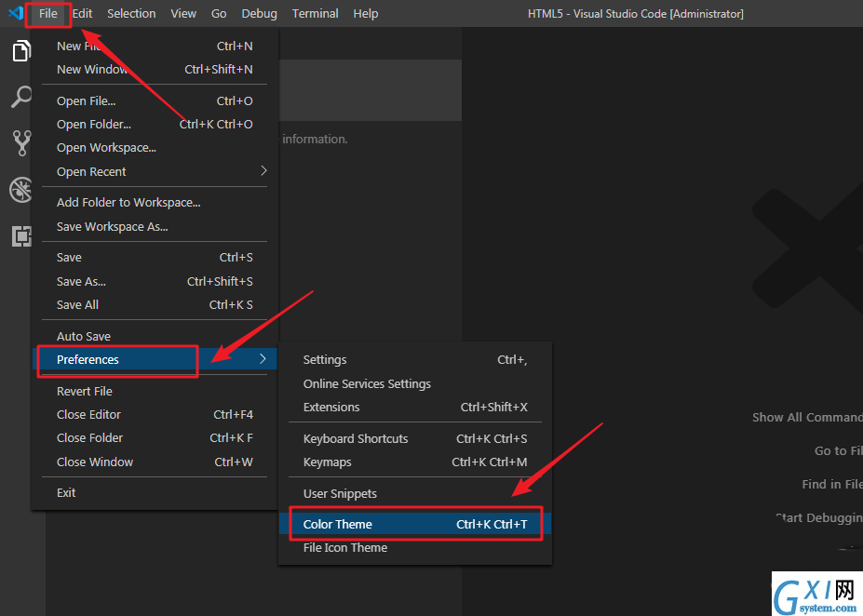Click Save All entry
The height and width of the screenshot is (616, 863).
(155, 304)
